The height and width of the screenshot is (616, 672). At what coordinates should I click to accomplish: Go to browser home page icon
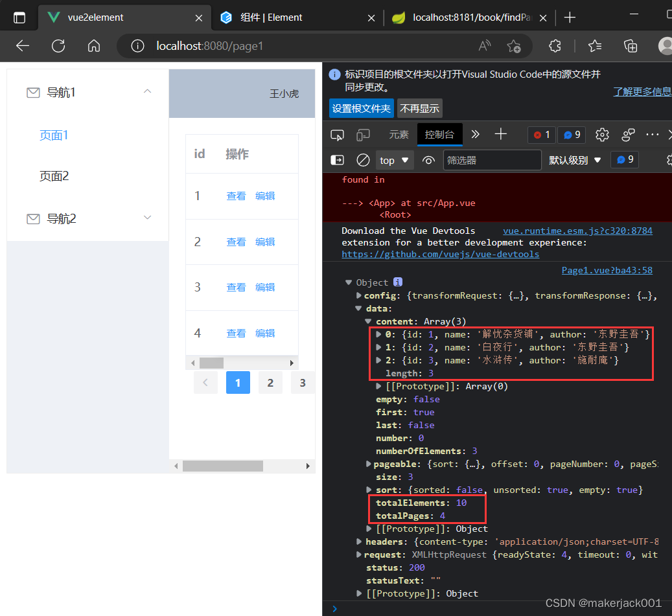(x=94, y=45)
